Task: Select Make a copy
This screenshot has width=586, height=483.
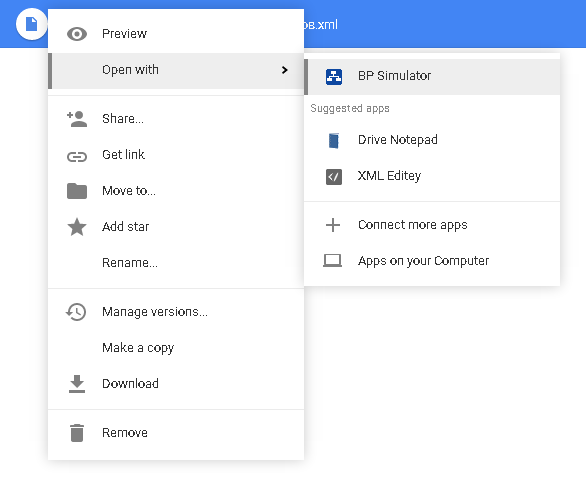Action: click(x=176, y=348)
